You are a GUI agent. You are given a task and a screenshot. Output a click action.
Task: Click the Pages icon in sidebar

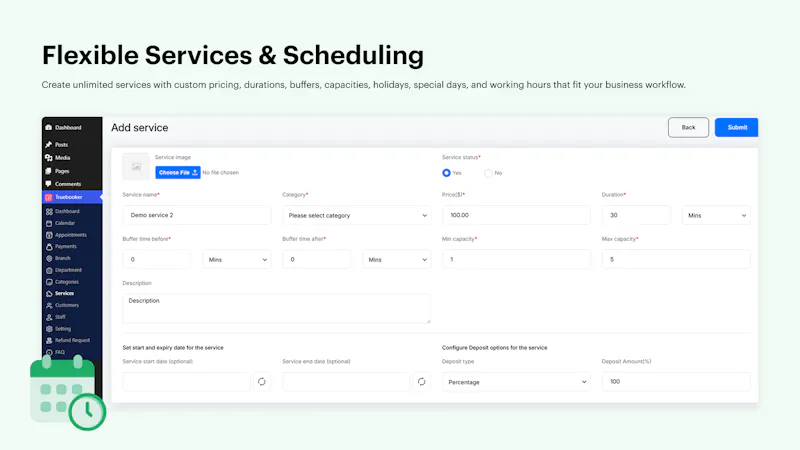(x=48, y=171)
